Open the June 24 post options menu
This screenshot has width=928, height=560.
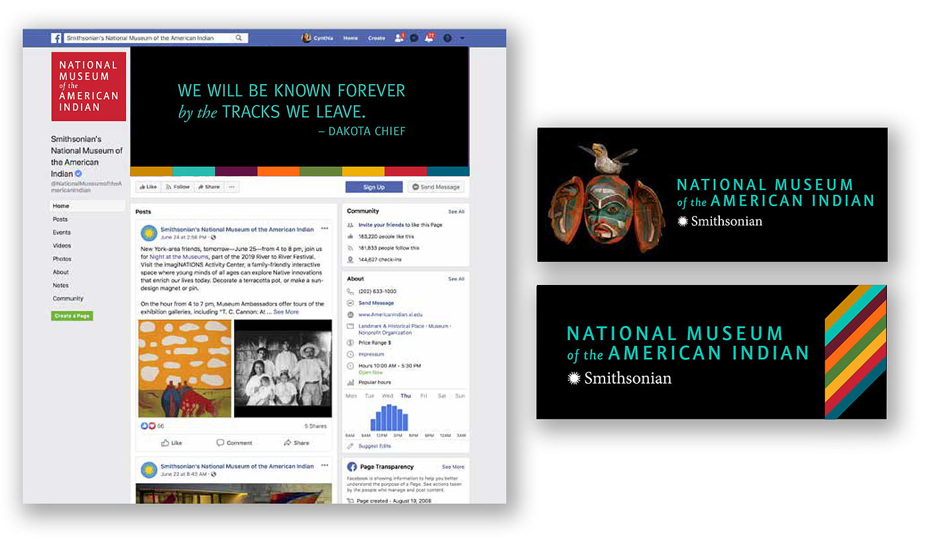[325, 228]
